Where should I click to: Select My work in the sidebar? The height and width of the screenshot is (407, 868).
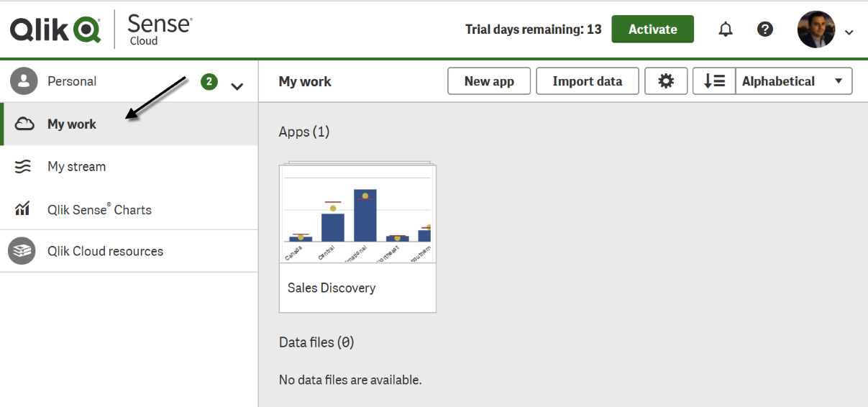coord(129,124)
